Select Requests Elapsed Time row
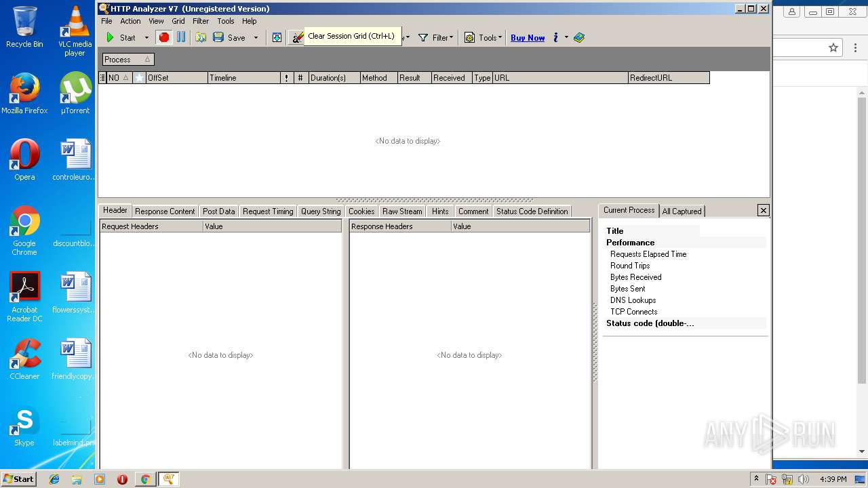Screen dimensions: 868x488 point(648,254)
